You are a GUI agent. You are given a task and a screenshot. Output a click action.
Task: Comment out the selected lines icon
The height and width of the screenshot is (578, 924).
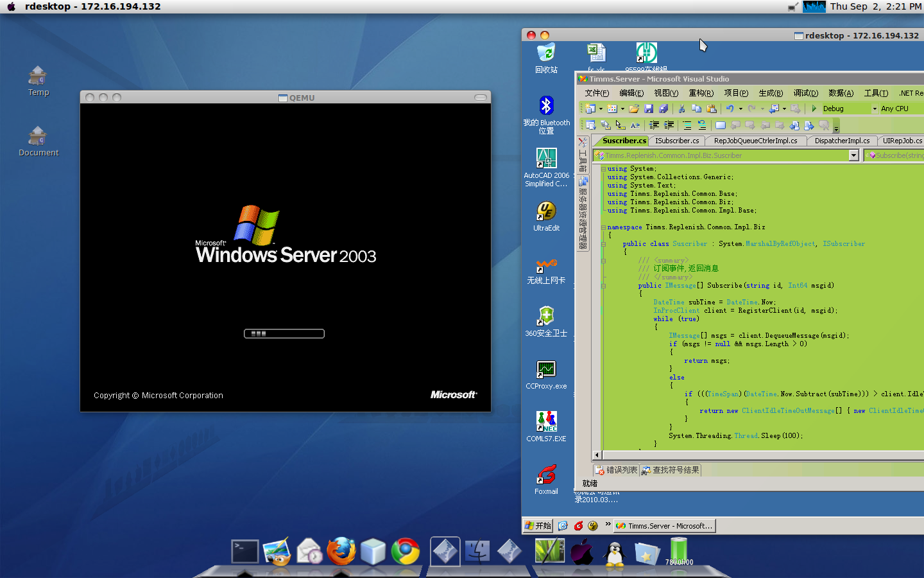pos(687,125)
